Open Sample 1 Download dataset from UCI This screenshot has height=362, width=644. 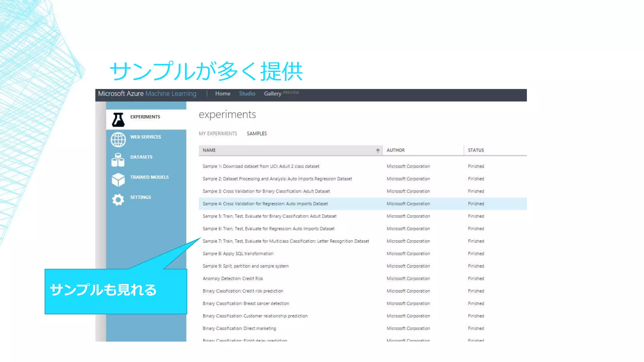click(x=261, y=166)
